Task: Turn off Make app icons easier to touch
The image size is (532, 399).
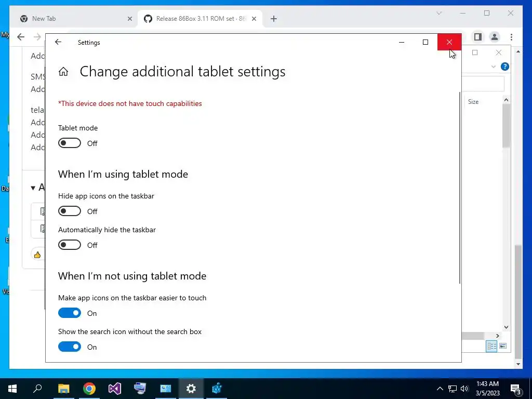Action: coord(70,313)
